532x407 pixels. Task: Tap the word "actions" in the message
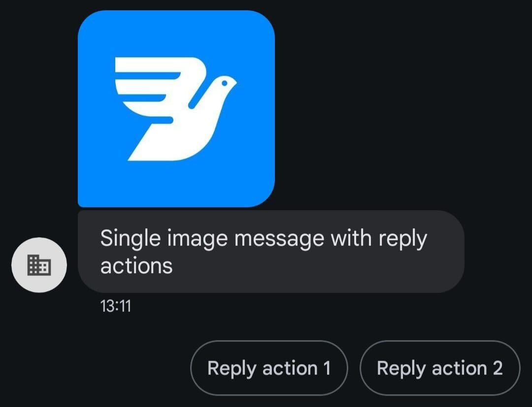136,266
